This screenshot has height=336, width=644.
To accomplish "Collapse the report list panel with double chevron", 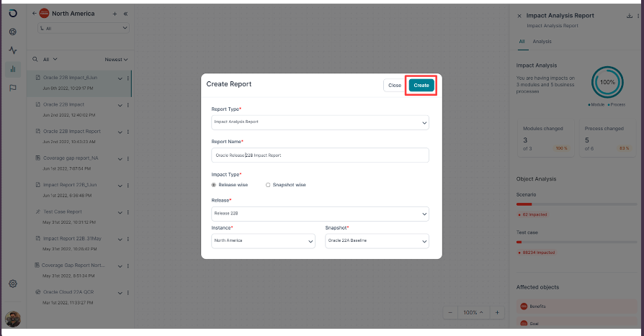I will pyautogui.click(x=125, y=14).
